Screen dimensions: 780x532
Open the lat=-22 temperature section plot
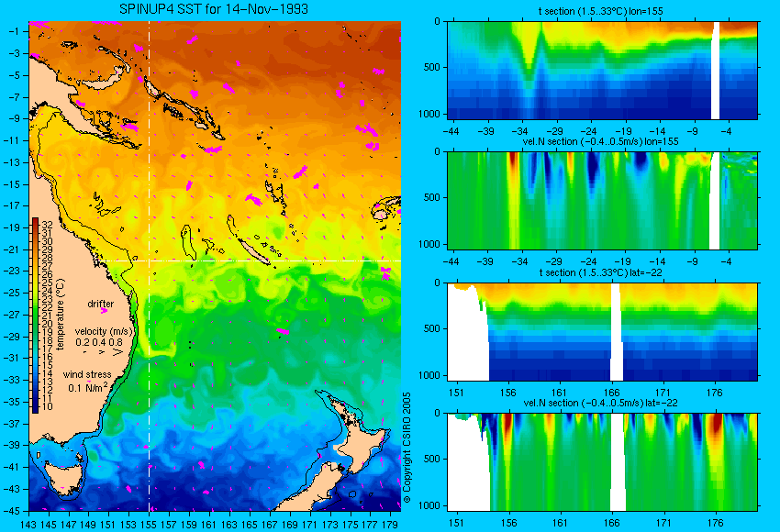pyautogui.click(x=602, y=332)
